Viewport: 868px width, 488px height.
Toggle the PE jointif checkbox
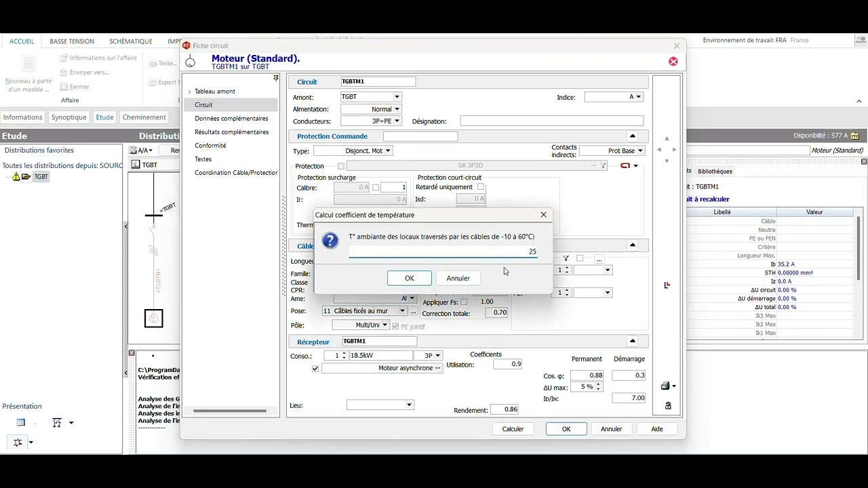click(x=396, y=327)
